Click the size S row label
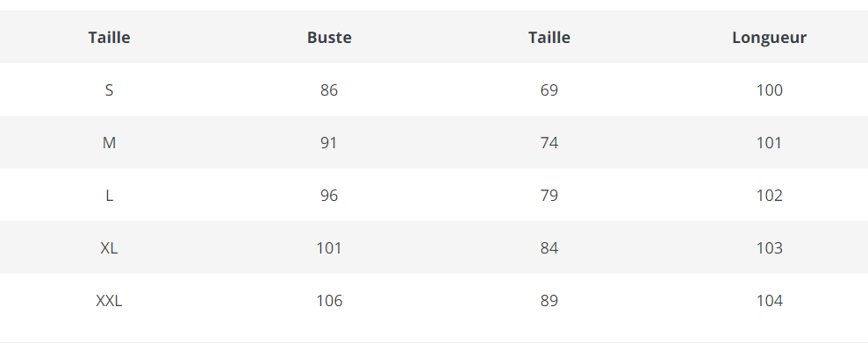The image size is (868, 343). pos(109,89)
